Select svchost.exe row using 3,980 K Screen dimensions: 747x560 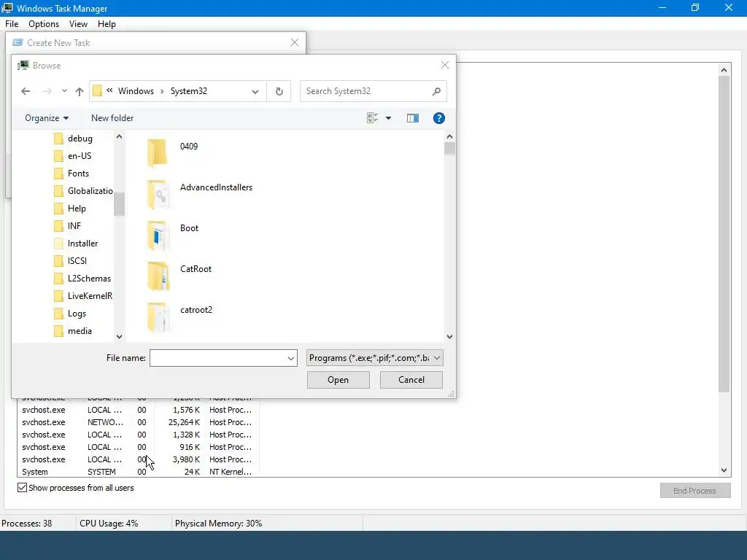click(138, 459)
